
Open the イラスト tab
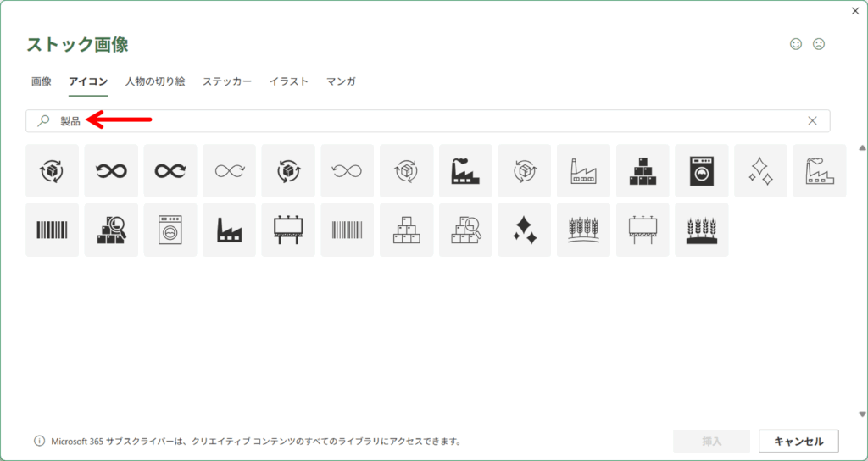click(288, 81)
